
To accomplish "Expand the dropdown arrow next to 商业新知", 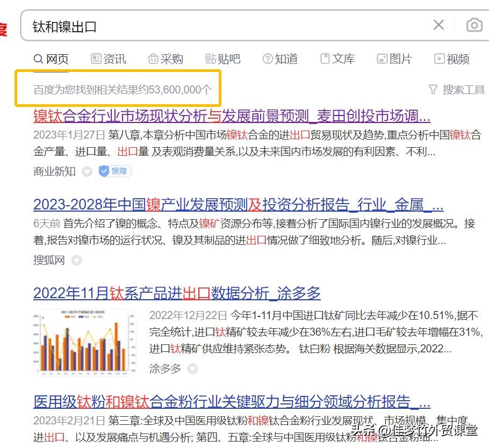I will [x=88, y=171].
